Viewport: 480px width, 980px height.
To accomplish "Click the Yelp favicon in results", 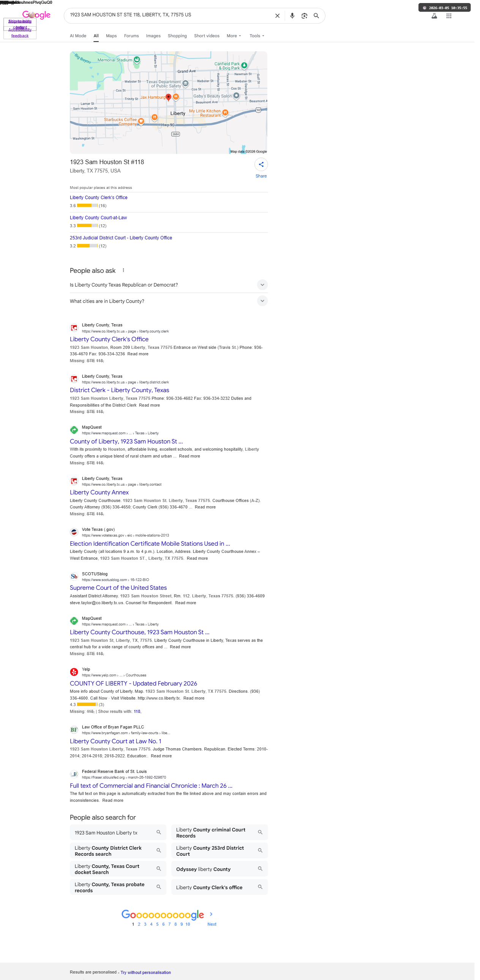I will tap(74, 672).
